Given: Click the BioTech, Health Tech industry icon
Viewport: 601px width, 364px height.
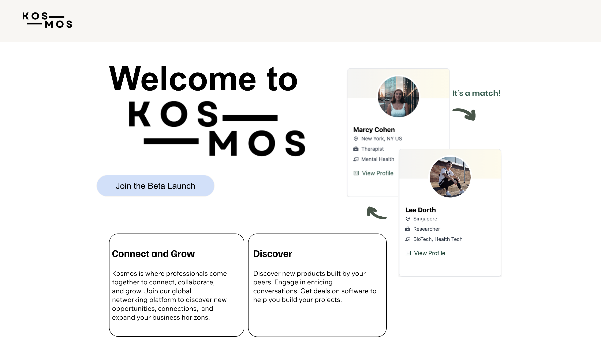Looking at the screenshot, I should click(408, 239).
